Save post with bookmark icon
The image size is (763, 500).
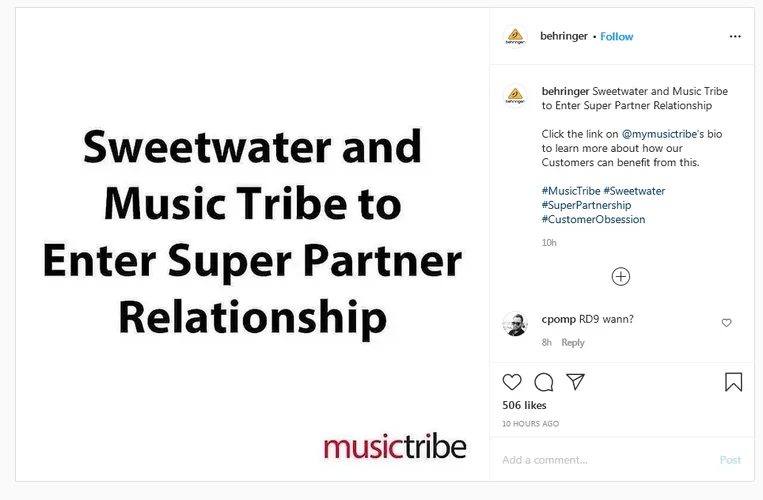[733, 382]
